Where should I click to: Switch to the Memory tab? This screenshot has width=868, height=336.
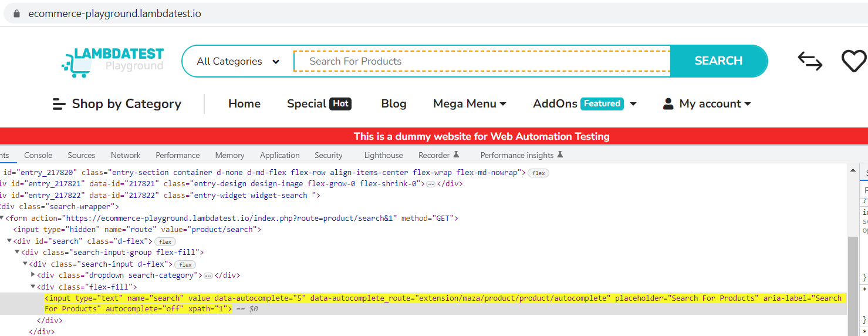click(229, 155)
